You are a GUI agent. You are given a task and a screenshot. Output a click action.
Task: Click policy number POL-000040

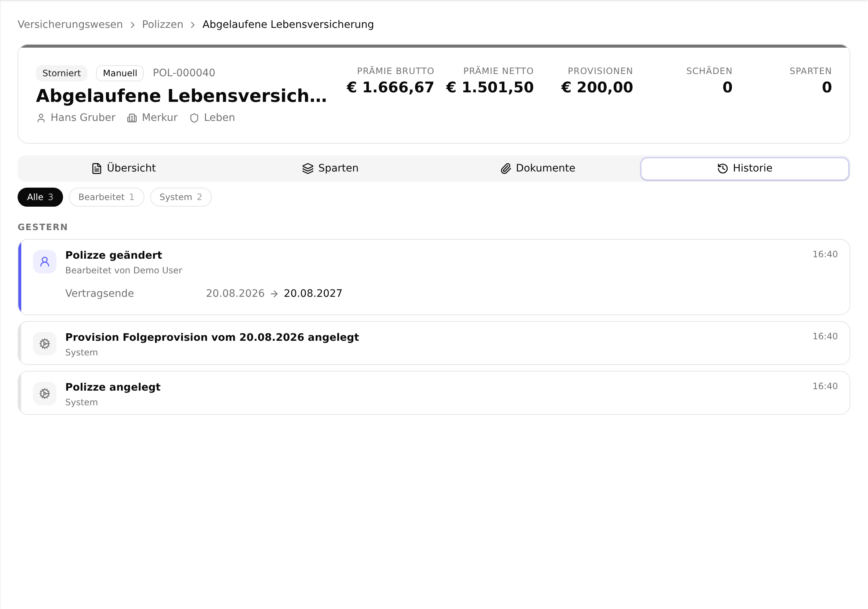click(x=184, y=73)
